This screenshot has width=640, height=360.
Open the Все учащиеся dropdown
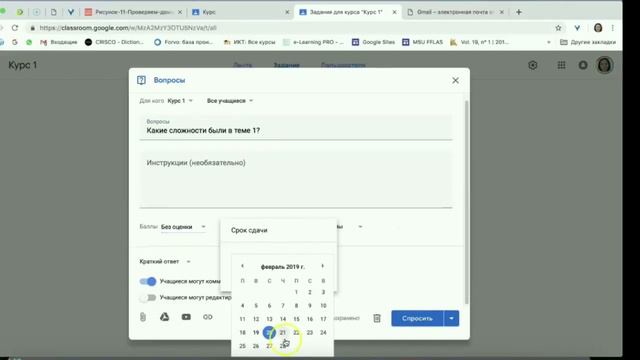coord(230,101)
